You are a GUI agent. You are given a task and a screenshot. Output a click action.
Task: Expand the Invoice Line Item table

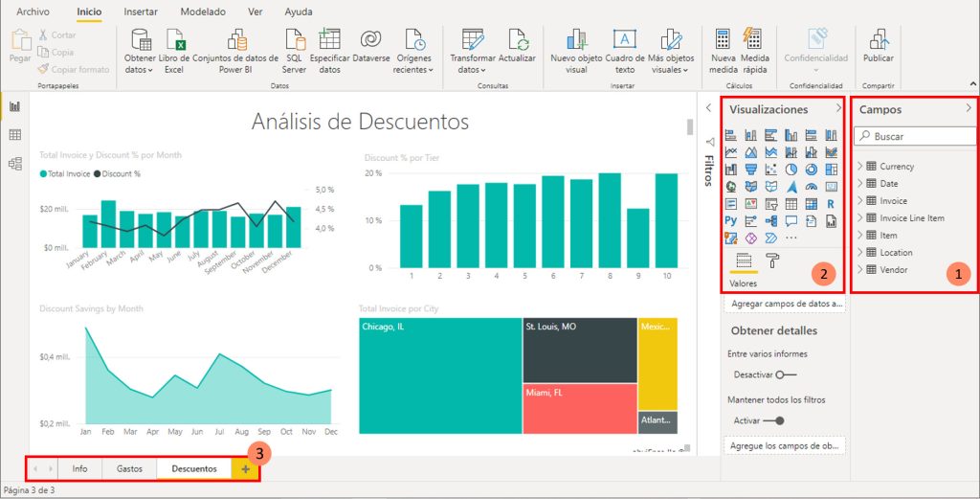click(x=859, y=217)
